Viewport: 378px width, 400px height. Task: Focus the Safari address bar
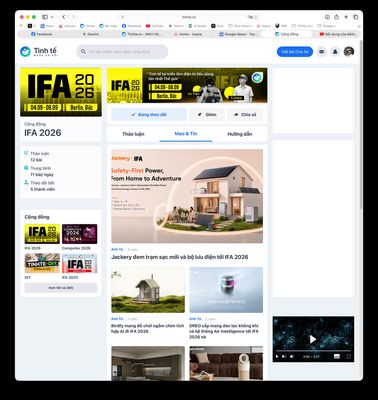click(189, 17)
